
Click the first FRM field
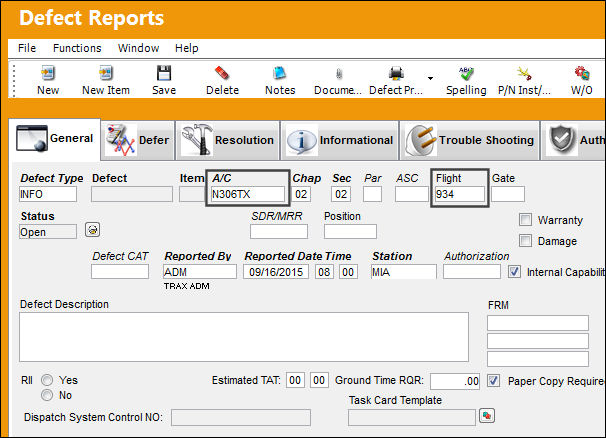tap(538, 323)
